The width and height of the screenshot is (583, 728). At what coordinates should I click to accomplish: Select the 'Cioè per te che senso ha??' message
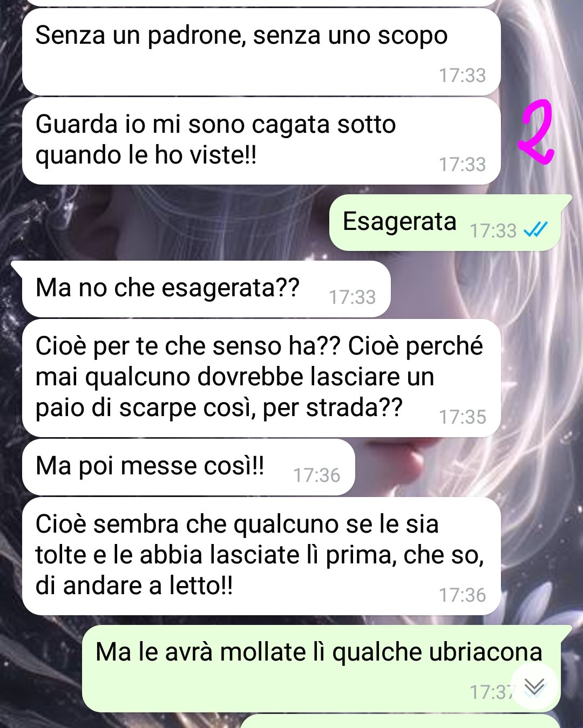pos(261,378)
